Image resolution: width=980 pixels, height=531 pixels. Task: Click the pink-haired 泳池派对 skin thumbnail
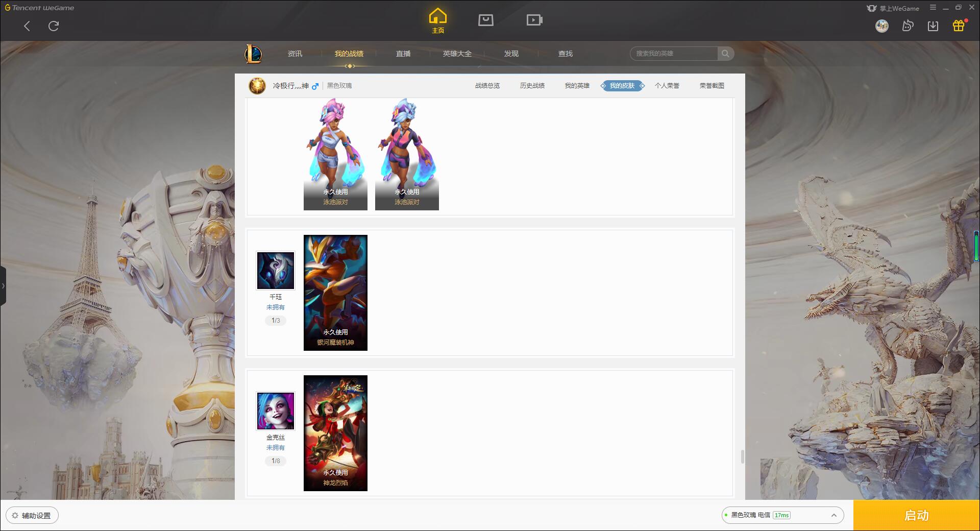tap(335, 154)
